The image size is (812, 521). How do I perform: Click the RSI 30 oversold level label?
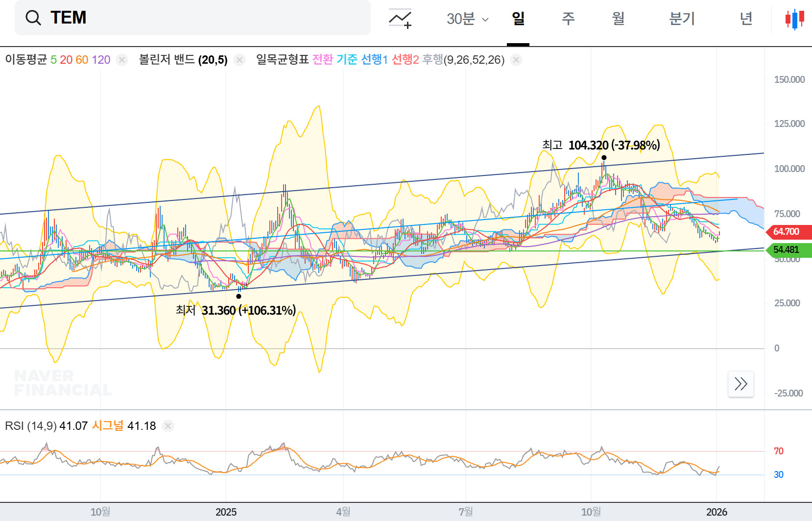click(x=779, y=474)
